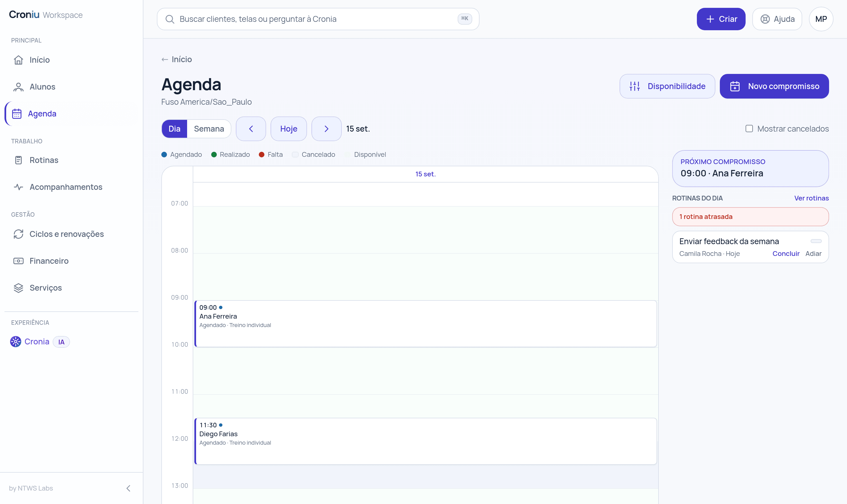This screenshot has height=504, width=847.
Task: Switch to the Dia view tab
Action: point(174,129)
